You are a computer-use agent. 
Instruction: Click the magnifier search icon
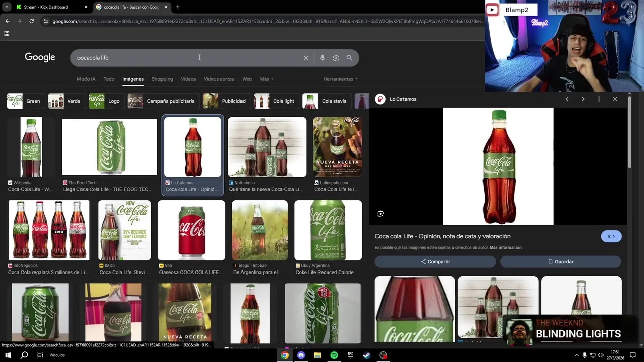point(349,58)
